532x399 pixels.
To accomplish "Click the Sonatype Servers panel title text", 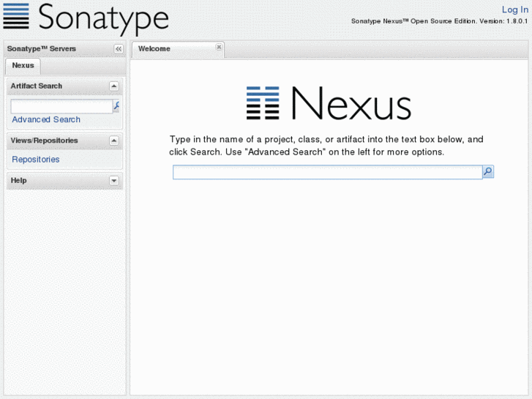I will 41,49.
